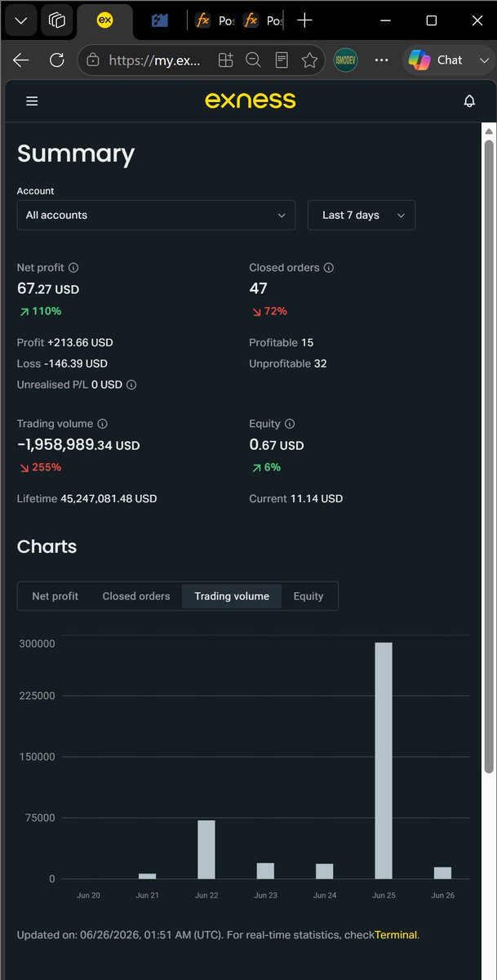Open the tab search dropdown arrow
This screenshot has width=497, height=980.
coord(21,20)
